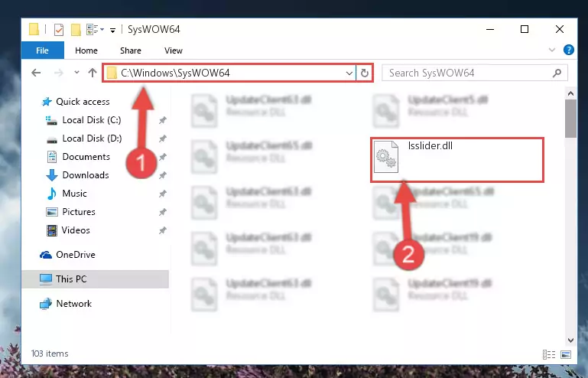Open Music in the sidebar

(67, 194)
